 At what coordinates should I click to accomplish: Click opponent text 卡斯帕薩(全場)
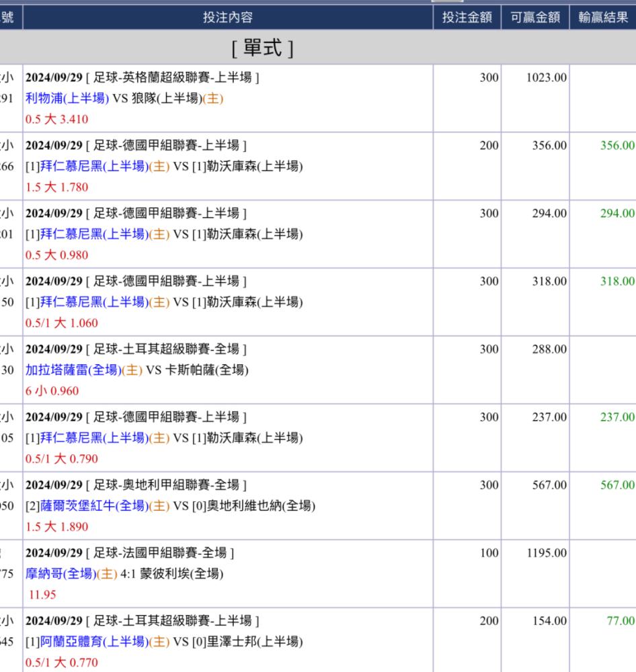coord(206,370)
